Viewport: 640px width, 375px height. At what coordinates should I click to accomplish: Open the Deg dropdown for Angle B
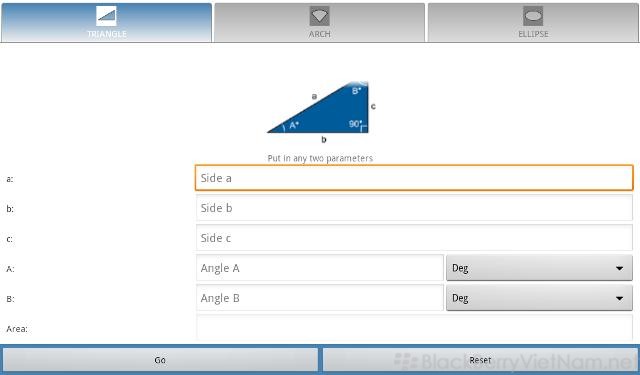tap(539, 298)
